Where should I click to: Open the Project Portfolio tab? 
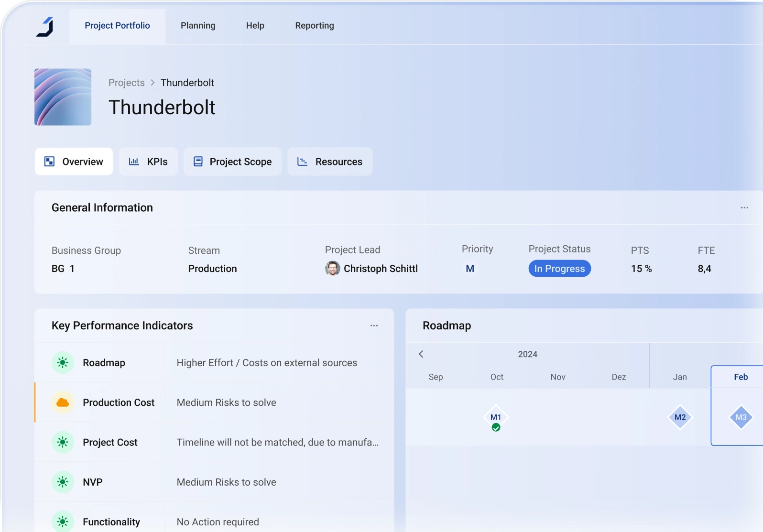117,26
